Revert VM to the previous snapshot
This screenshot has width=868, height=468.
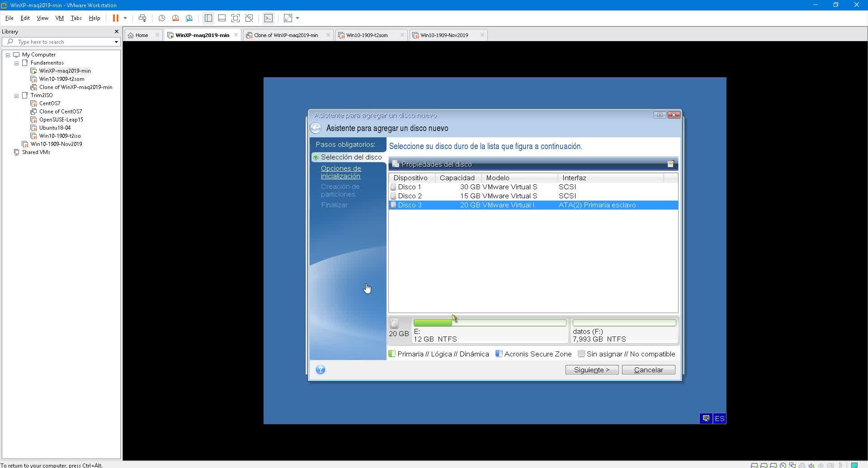(x=175, y=18)
